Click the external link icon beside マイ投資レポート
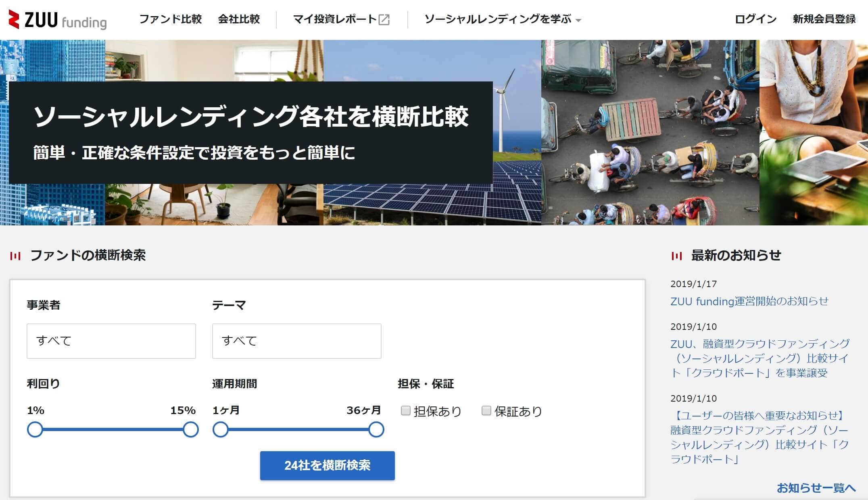Image resolution: width=868 pixels, height=500 pixels. (384, 19)
